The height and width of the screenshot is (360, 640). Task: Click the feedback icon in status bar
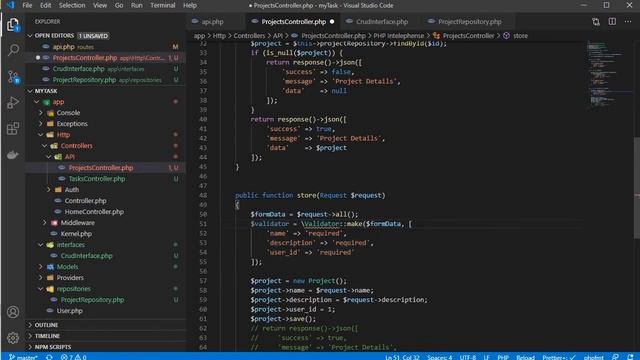coord(616,357)
